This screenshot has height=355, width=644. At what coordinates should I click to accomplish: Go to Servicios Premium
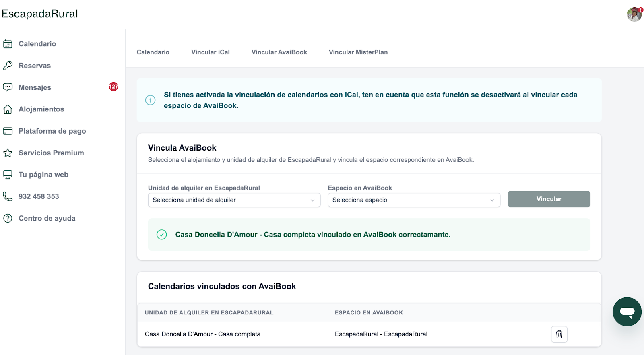(x=52, y=153)
